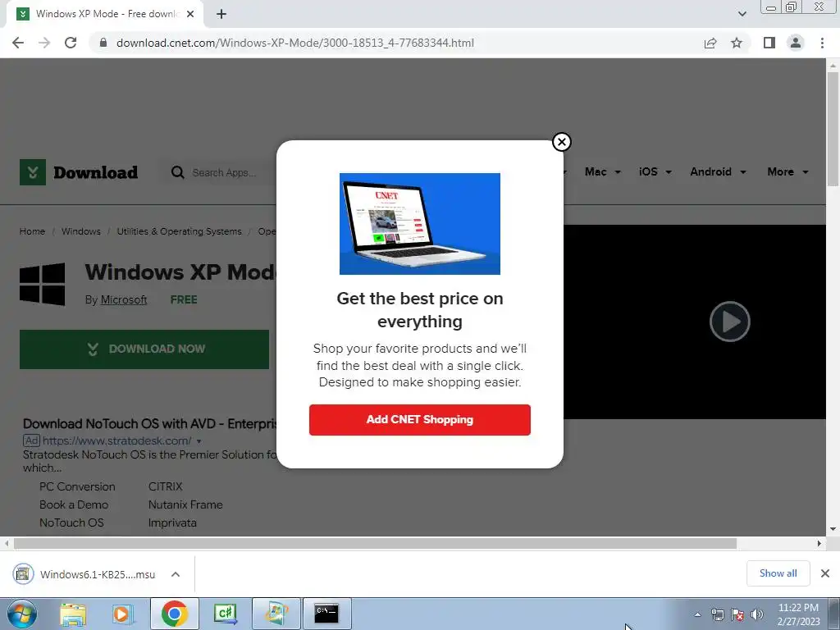Open the Microsoft developer link

pos(124,300)
